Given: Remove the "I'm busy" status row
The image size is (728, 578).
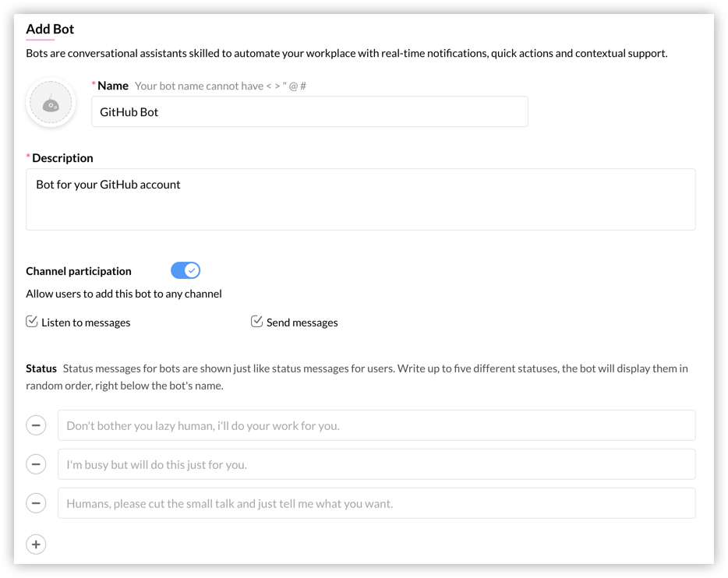Looking at the screenshot, I should (36, 464).
